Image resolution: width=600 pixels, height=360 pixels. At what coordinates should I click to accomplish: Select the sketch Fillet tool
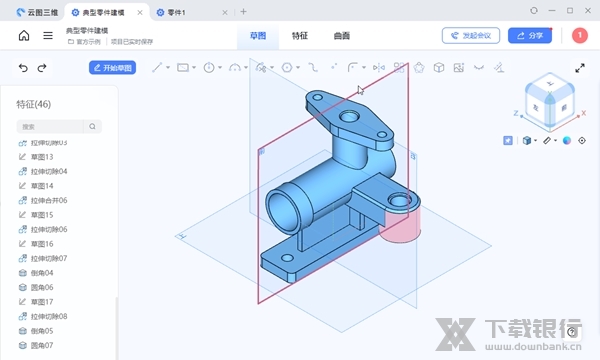click(352, 68)
